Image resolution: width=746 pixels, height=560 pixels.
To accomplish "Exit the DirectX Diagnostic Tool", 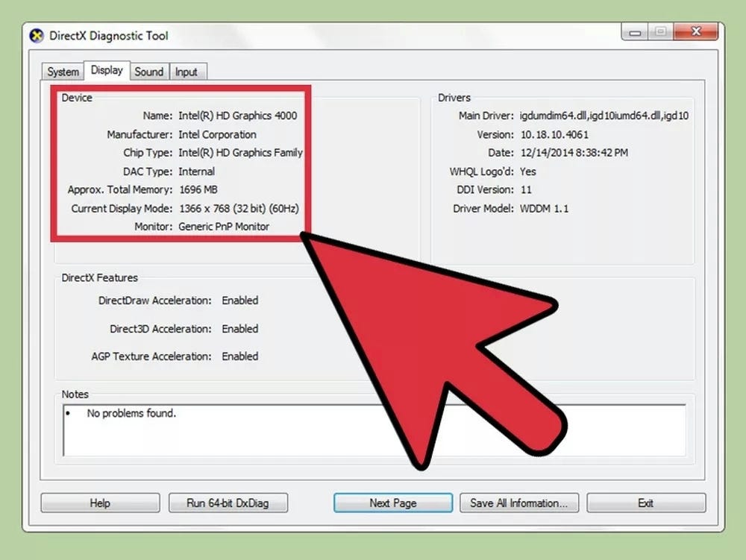I will (646, 503).
